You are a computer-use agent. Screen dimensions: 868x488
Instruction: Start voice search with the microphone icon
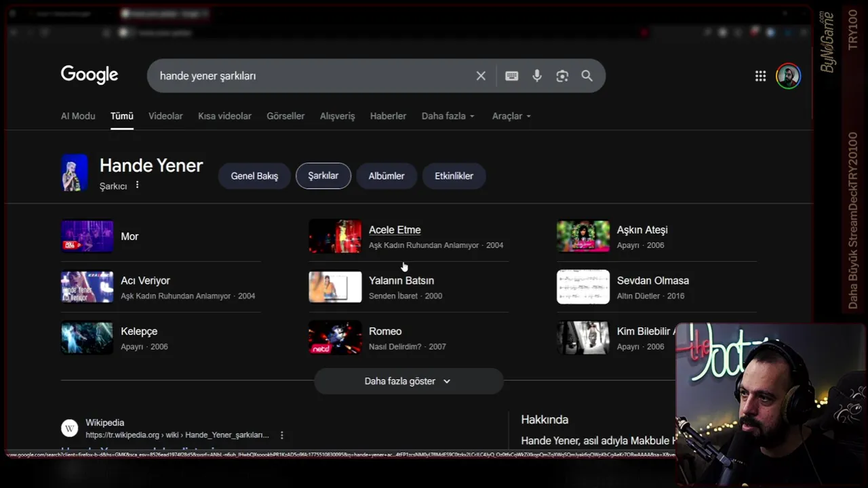pos(537,76)
